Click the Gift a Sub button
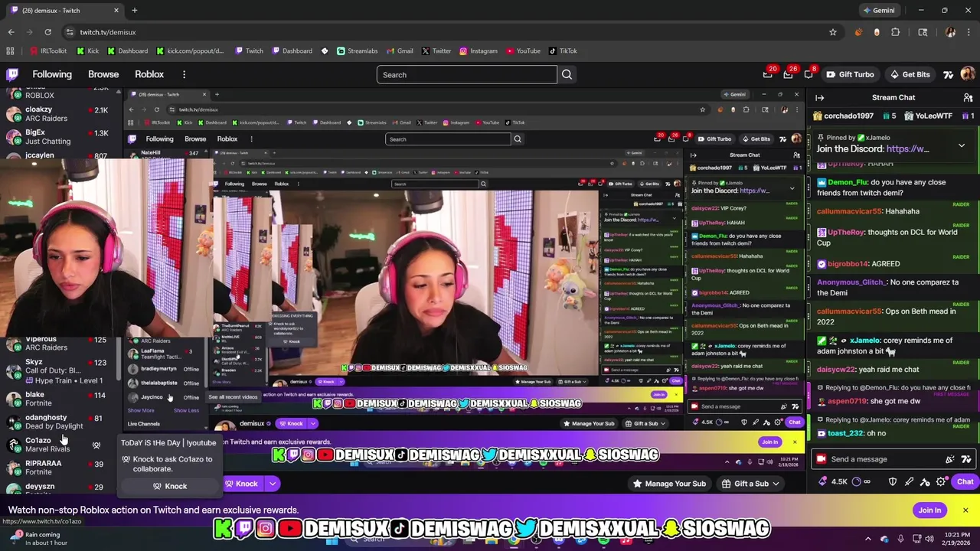 [x=744, y=484]
